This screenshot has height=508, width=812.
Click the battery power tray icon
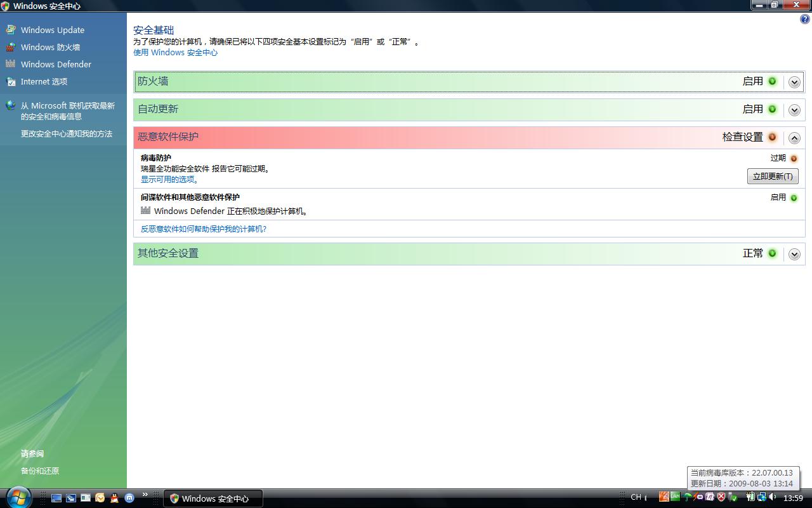(x=750, y=497)
